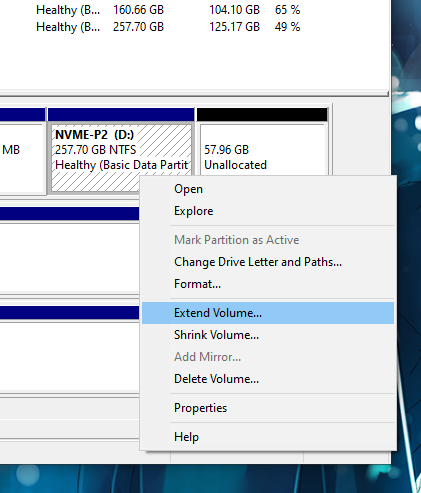Click the 257.70 GB capacity cell
The image size is (421, 493).
pyautogui.click(x=138, y=27)
